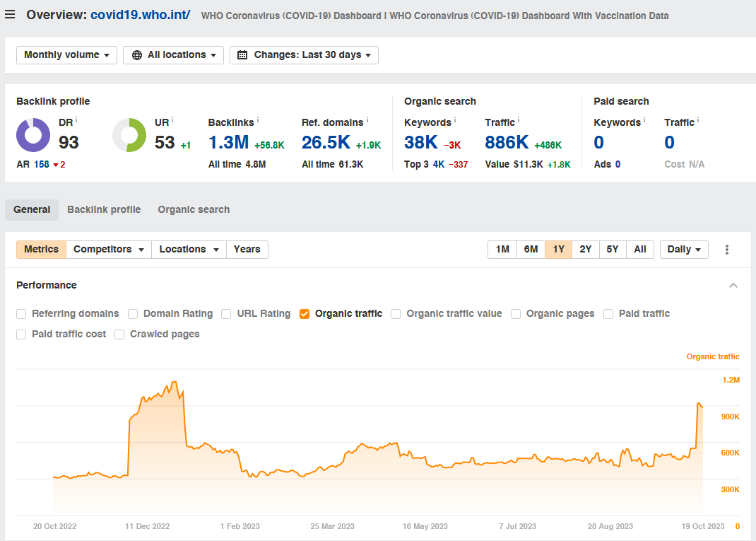This screenshot has height=541, width=756.
Task: Enable the URL Rating checkbox
Action: 226,314
